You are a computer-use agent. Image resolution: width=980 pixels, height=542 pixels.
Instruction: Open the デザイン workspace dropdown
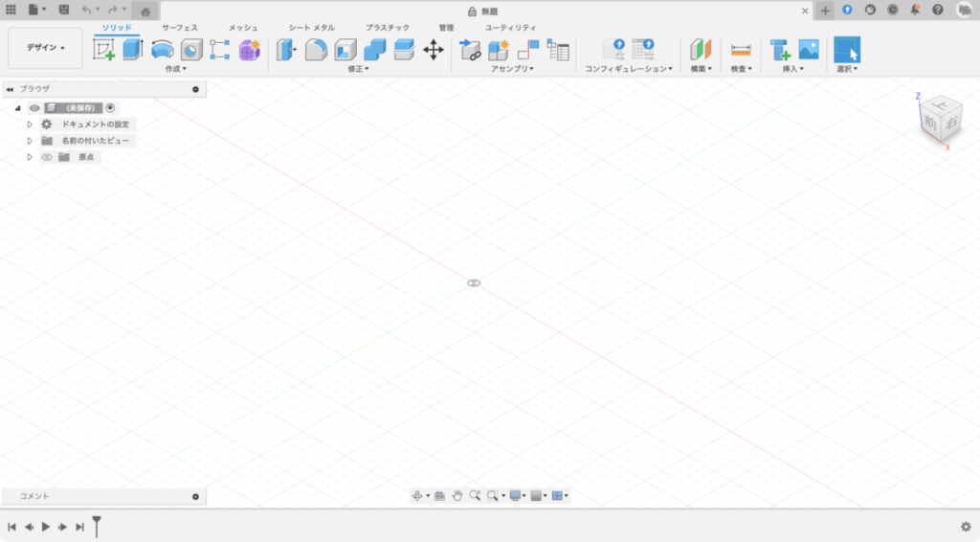point(45,48)
